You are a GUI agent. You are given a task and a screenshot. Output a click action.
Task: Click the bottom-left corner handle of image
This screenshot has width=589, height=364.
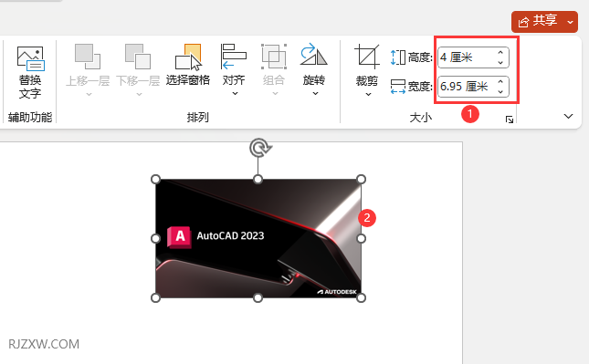tap(155, 298)
